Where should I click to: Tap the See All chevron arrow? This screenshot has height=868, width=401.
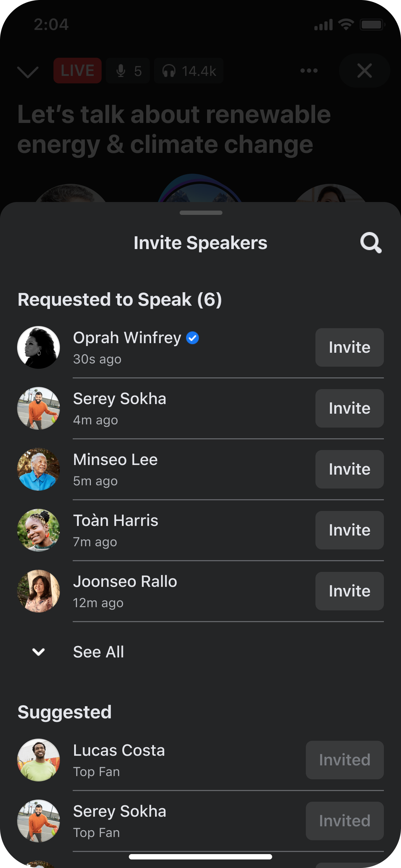(38, 652)
